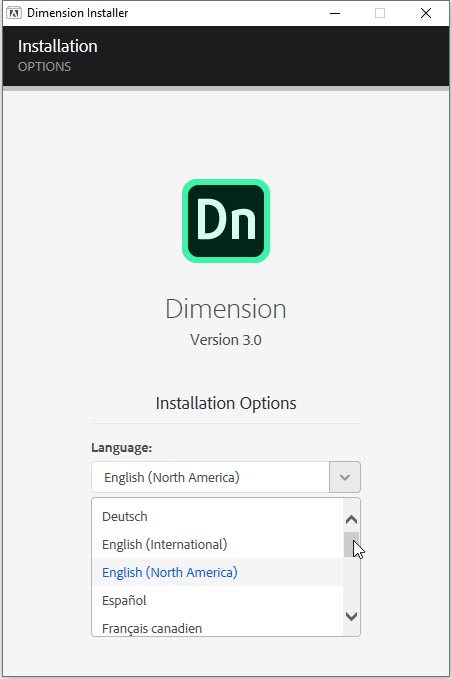Click the Installation Options heading
The image size is (452, 679).
226,403
